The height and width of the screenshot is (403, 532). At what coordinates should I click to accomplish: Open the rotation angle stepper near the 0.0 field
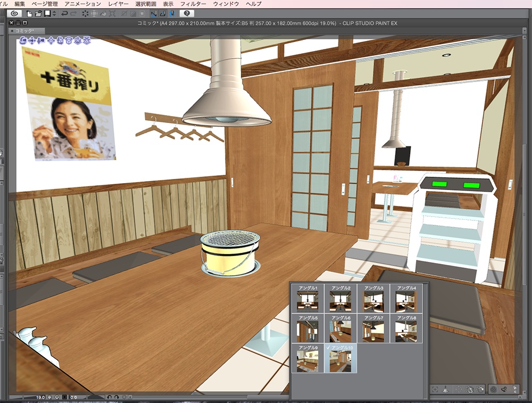point(57,397)
